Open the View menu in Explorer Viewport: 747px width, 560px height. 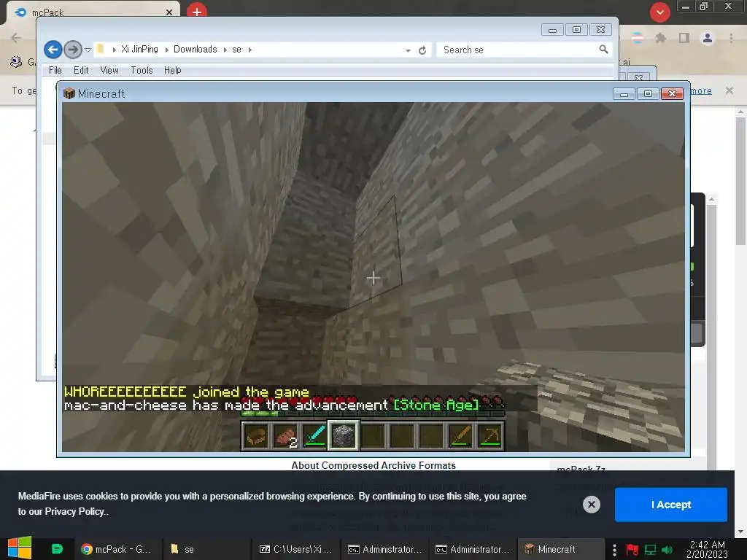[x=109, y=71]
